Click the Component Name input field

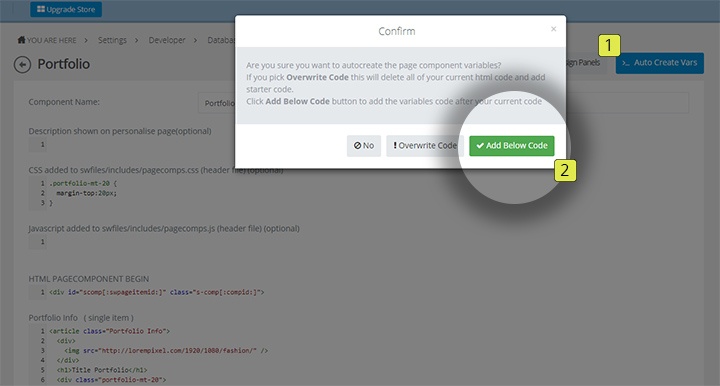[443, 103]
